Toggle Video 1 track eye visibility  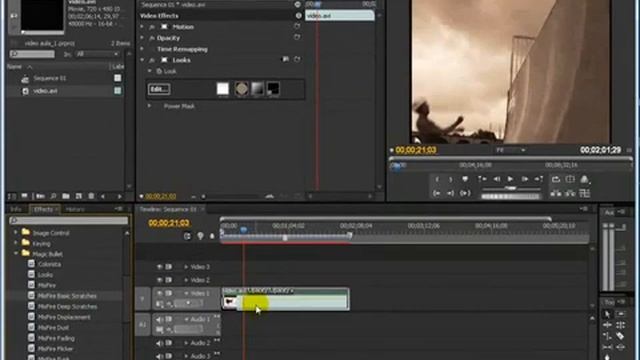click(159, 293)
